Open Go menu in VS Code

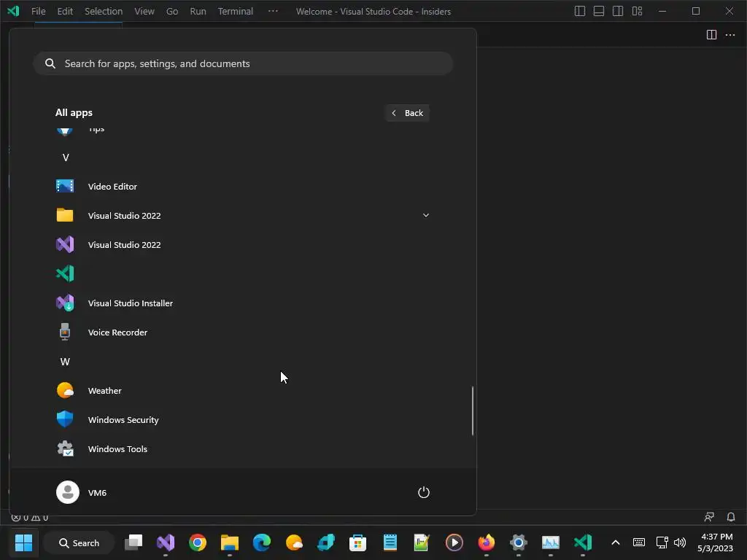tap(172, 11)
